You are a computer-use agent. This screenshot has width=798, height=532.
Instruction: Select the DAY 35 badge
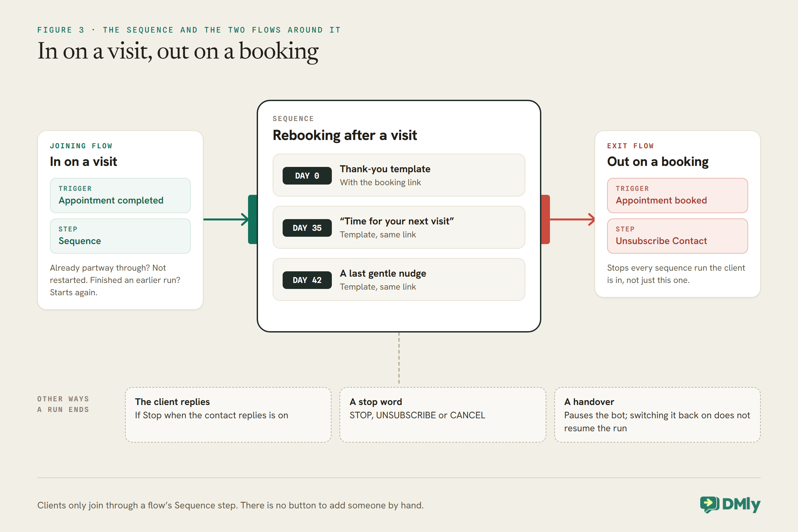(x=307, y=228)
